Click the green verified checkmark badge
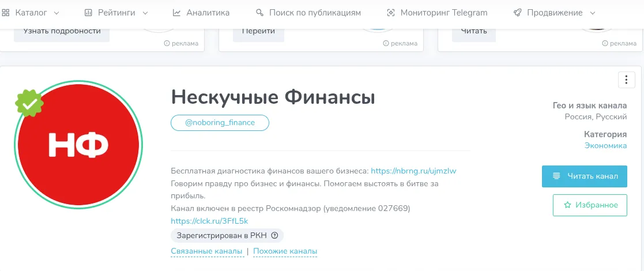644x271 pixels. tap(29, 103)
